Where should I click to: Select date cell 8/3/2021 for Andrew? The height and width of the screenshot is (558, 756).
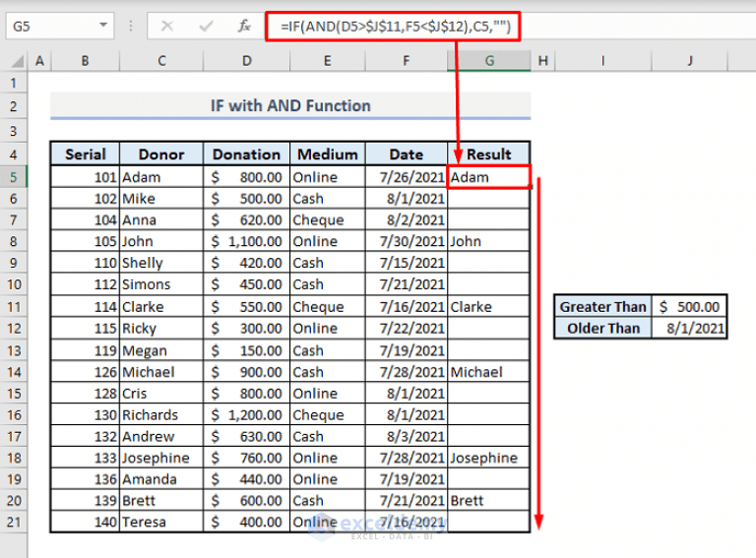pos(407,437)
